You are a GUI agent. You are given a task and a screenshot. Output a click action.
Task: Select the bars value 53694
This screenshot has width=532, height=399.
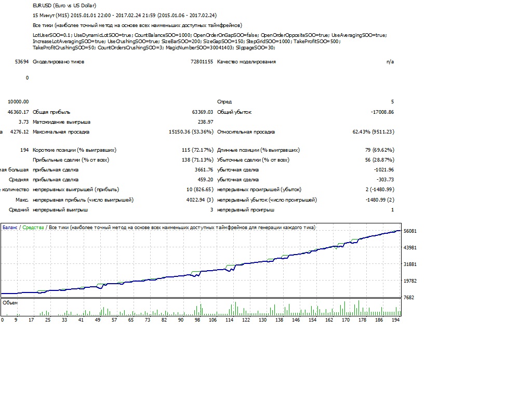pos(22,62)
